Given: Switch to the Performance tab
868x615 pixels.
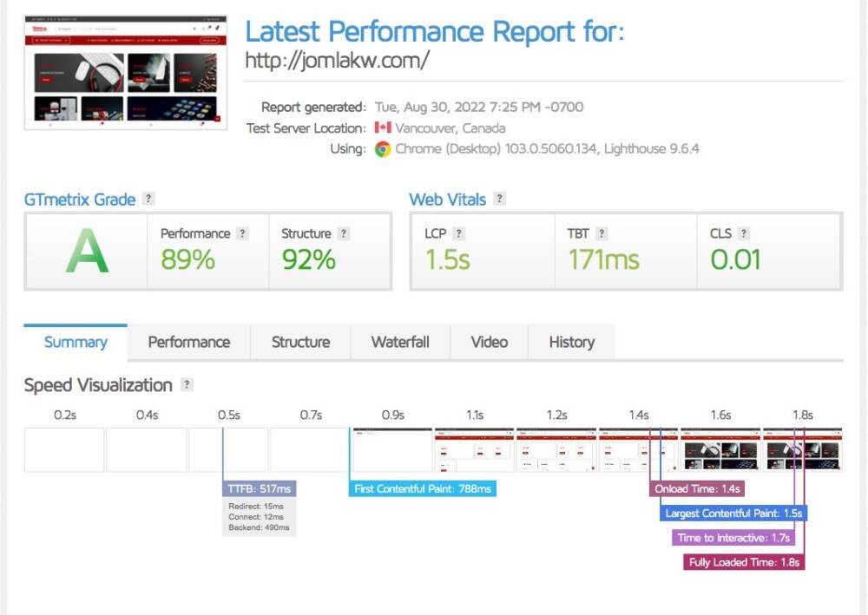Looking at the screenshot, I should [189, 342].
